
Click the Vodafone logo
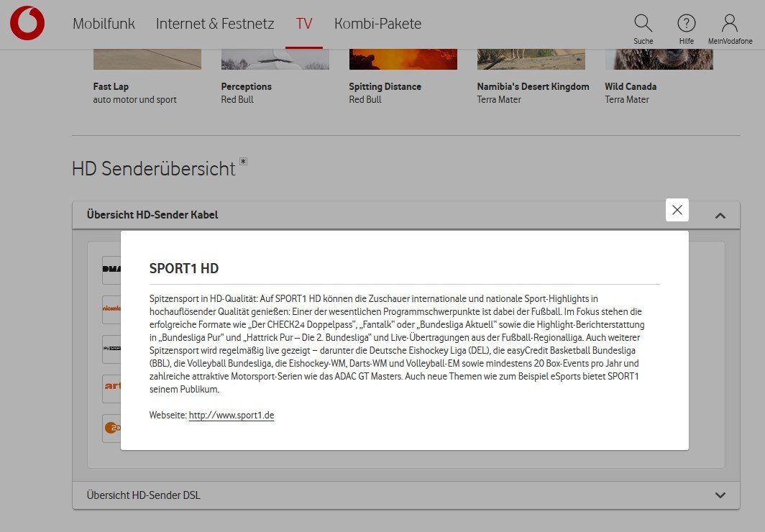(x=27, y=23)
